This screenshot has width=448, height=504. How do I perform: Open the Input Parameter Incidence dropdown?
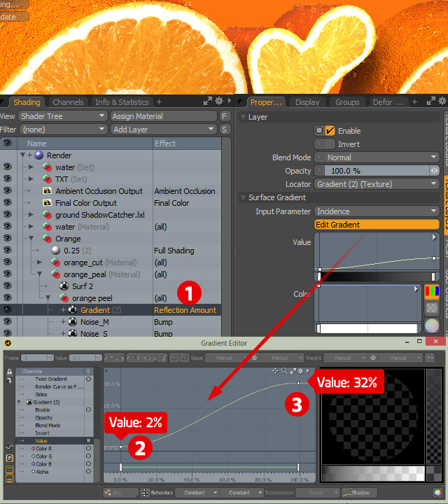[377, 211]
